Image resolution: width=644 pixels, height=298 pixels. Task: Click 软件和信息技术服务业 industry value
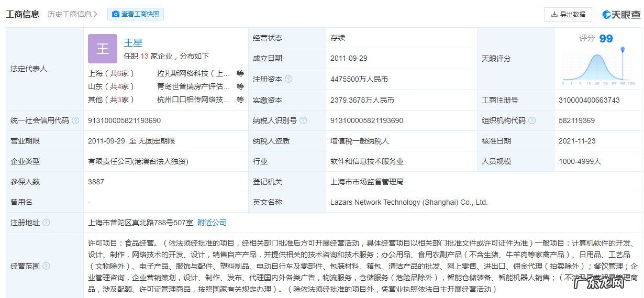(367, 161)
